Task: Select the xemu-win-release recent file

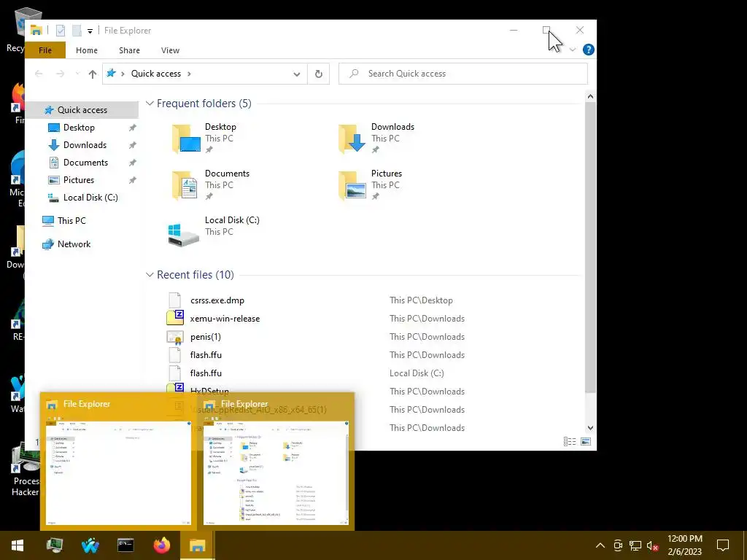Action: click(225, 319)
